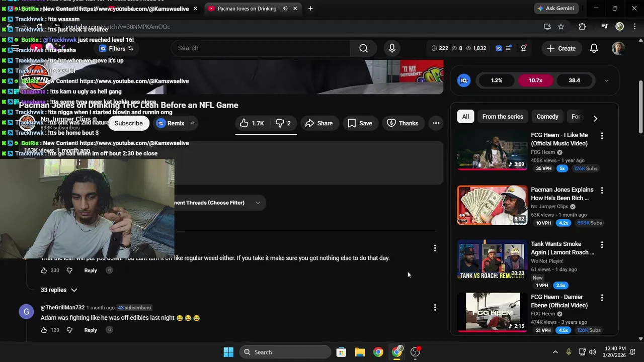
Task: Open File Explorer from the taskbar
Action: pyautogui.click(x=360, y=352)
